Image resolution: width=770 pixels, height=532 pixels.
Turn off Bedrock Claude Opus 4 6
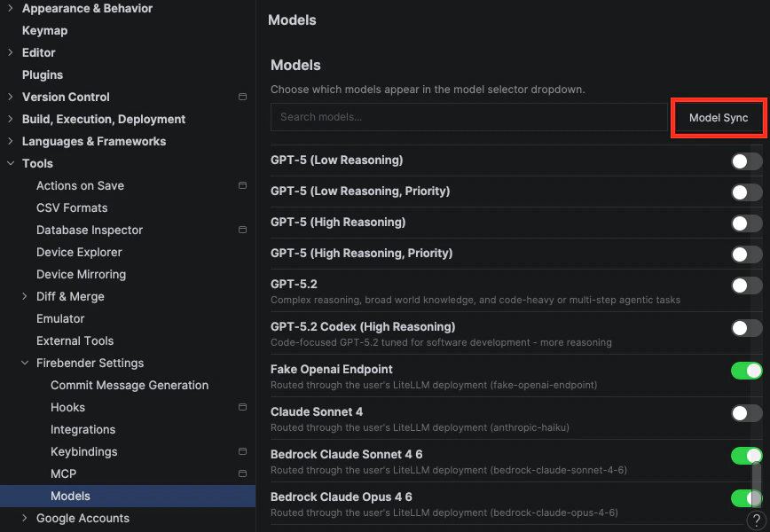pyautogui.click(x=746, y=498)
